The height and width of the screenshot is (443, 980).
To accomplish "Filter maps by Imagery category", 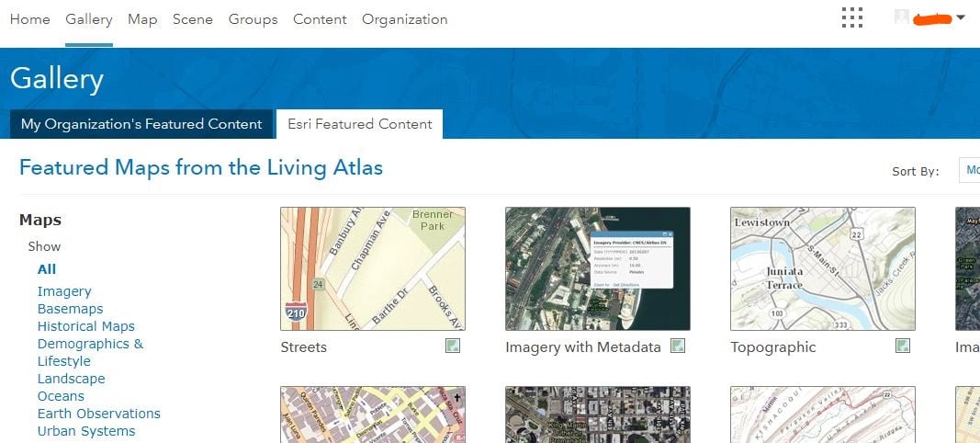I will click(64, 291).
